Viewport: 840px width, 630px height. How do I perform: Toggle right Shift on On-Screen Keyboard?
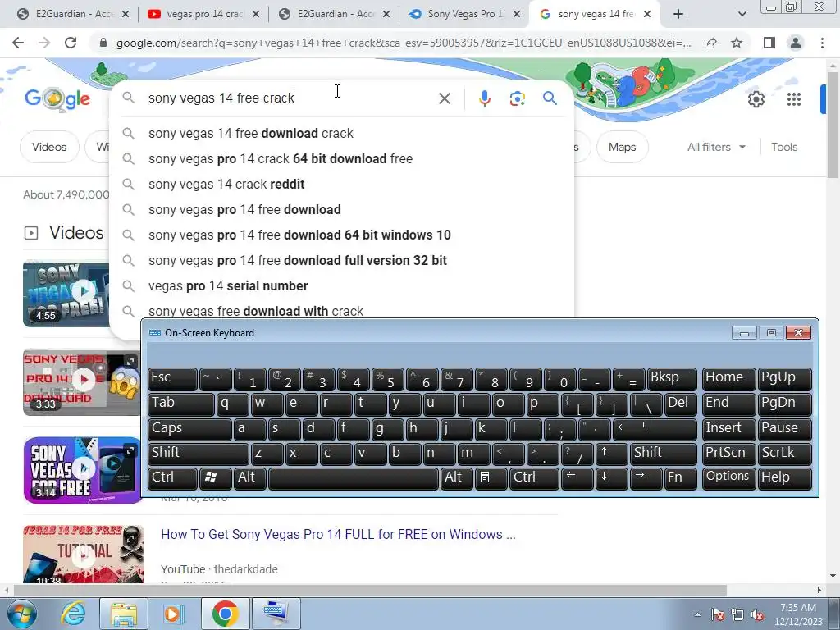tap(664, 453)
